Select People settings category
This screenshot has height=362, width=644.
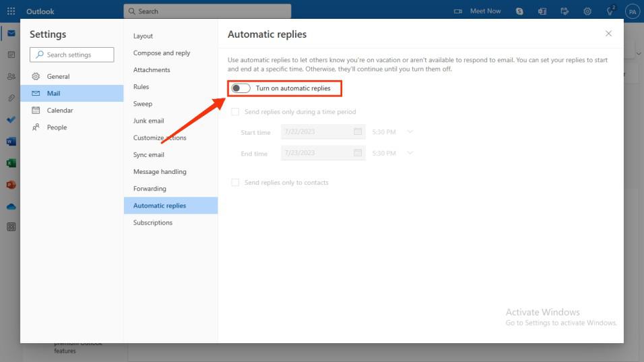(72, 127)
